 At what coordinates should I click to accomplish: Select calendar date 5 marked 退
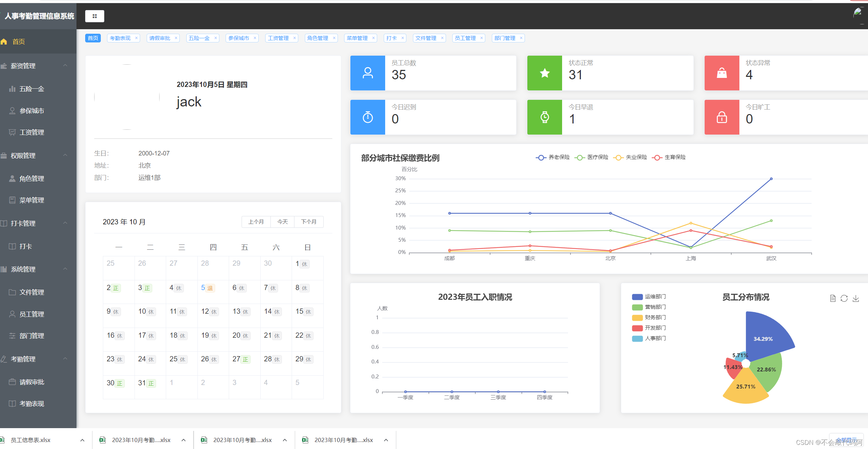click(213, 292)
